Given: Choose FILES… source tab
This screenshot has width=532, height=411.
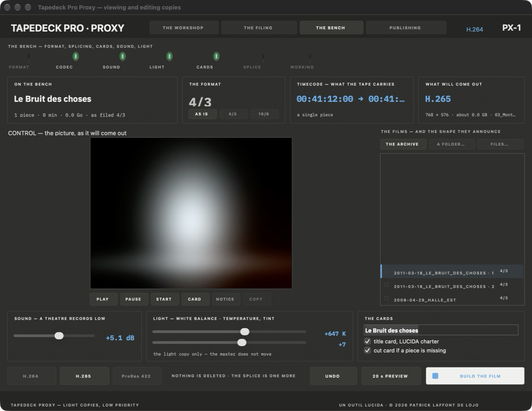Looking at the screenshot, I should (x=500, y=144).
